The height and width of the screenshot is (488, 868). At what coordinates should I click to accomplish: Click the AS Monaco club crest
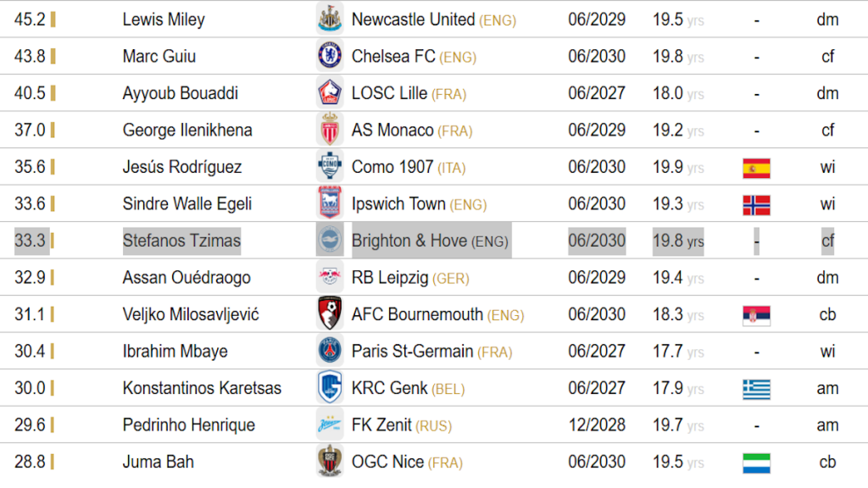329,130
